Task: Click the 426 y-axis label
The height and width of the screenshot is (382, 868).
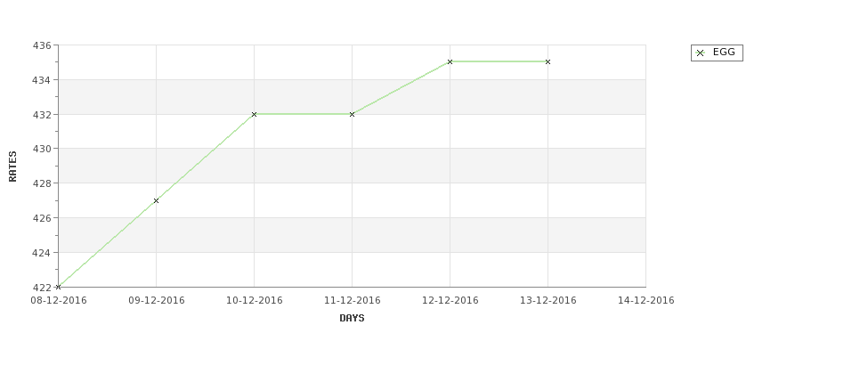Action: (42, 218)
